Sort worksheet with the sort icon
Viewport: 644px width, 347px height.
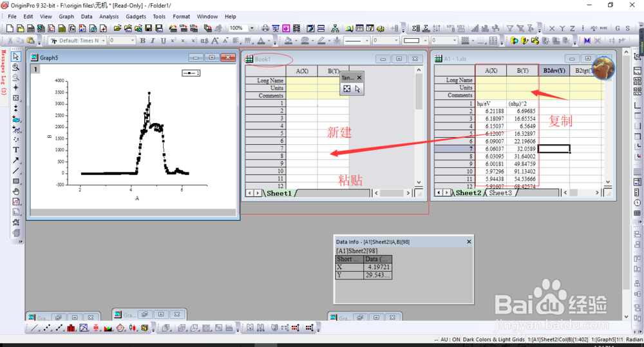437,28
